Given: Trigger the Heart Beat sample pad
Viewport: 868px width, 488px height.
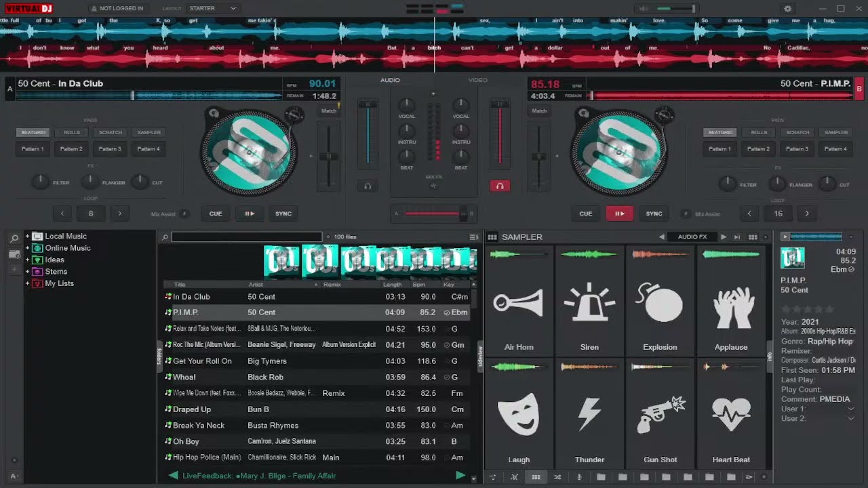Looking at the screenshot, I should coord(731,413).
